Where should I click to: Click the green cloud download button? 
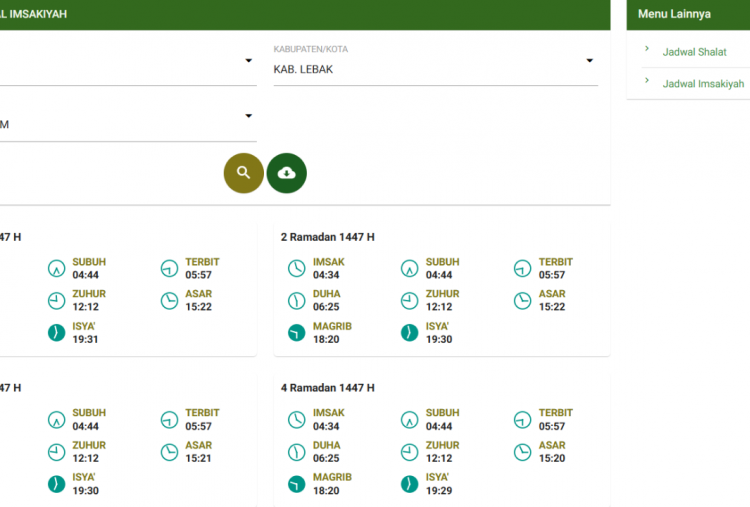coord(287,173)
